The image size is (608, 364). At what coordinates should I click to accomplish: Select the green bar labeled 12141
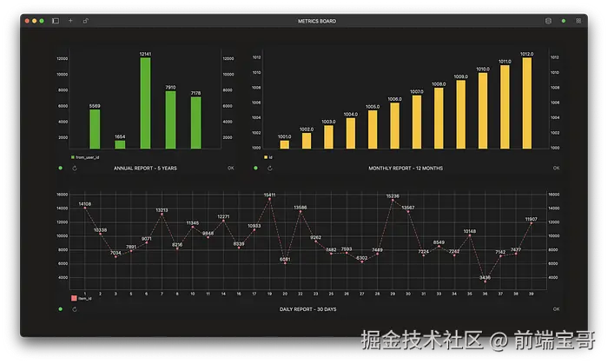pos(145,103)
